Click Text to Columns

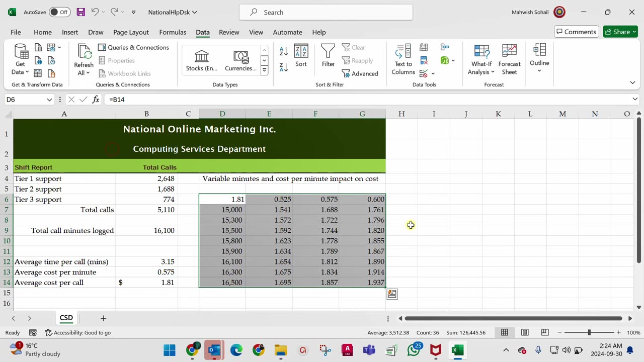[403, 60]
